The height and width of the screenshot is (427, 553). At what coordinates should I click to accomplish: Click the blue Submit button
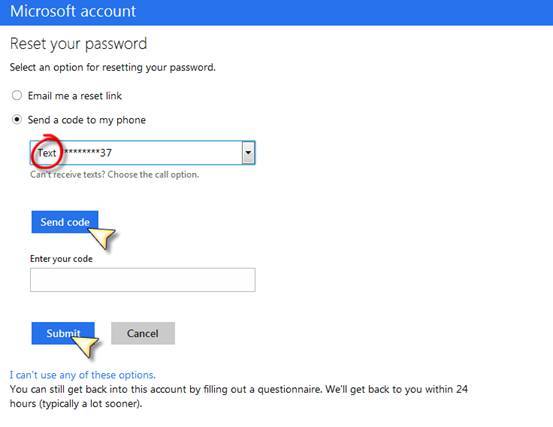coord(63,333)
